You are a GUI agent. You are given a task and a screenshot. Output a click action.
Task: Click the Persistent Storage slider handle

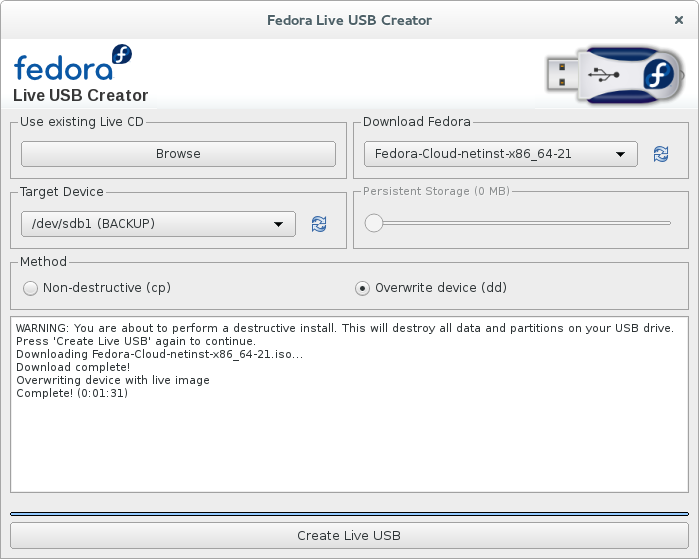pyautogui.click(x=374, y=223)
